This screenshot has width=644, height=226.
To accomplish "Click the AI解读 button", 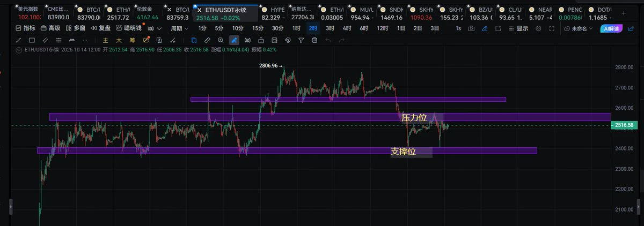I will 611,28.
